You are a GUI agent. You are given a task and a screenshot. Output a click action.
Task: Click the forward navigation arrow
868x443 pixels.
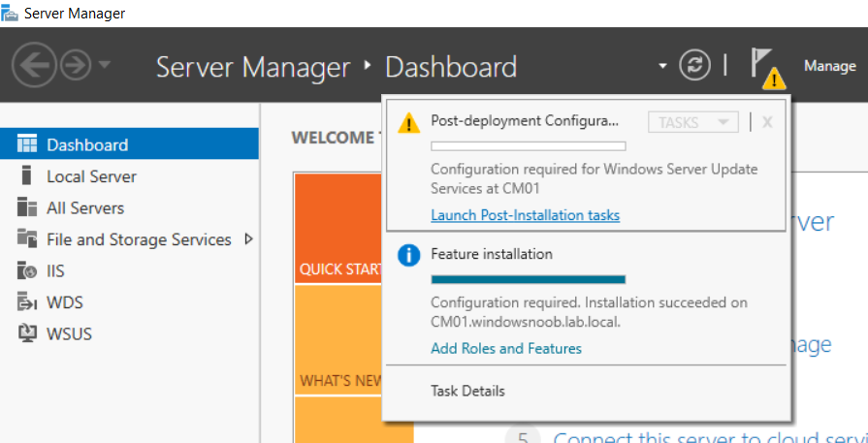(x=76, y=66)
